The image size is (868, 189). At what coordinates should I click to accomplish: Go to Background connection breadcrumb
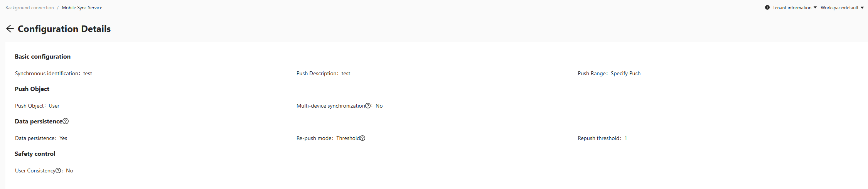pyautogui.click(x=30, y=8)
